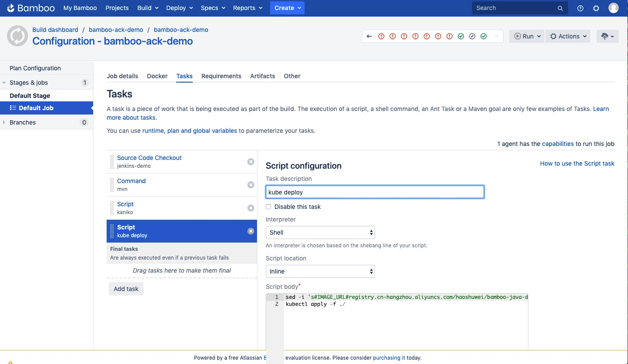Open Projects in top navigation
Image resolution: width=628 pixels, height=364 pixels.
click(x=117, y=8)
